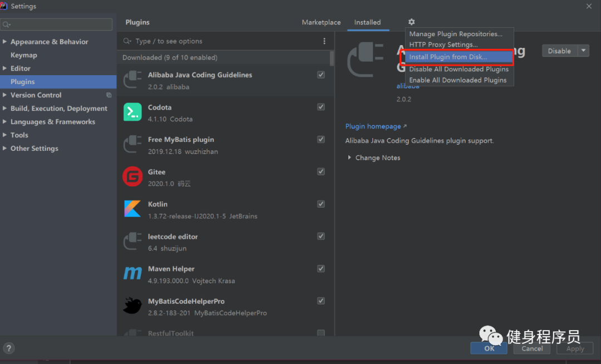601x364 pixels.
Task: Click the Alibaba Java Coding Guidelines plug icon
Action: click(x=132, y=80)
